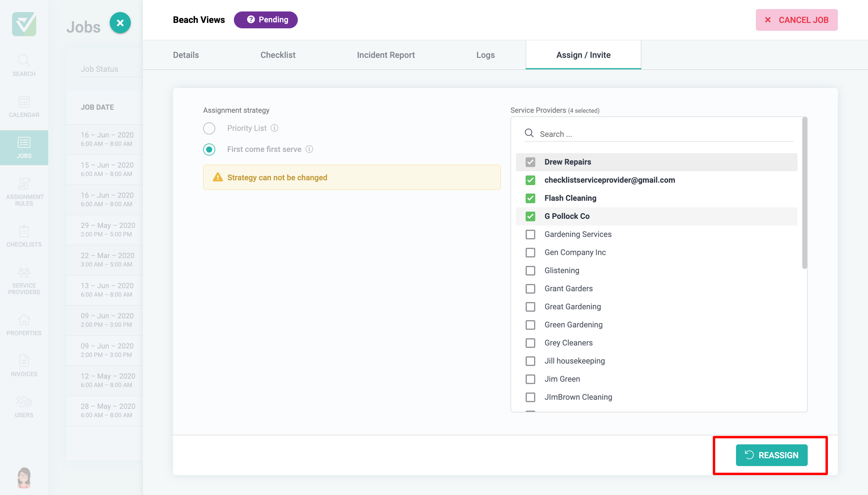Image resolution: width=868 pixels, height=495 pixels.
Task: Check the Great Gardening checkbox
Action: [530, 307]
